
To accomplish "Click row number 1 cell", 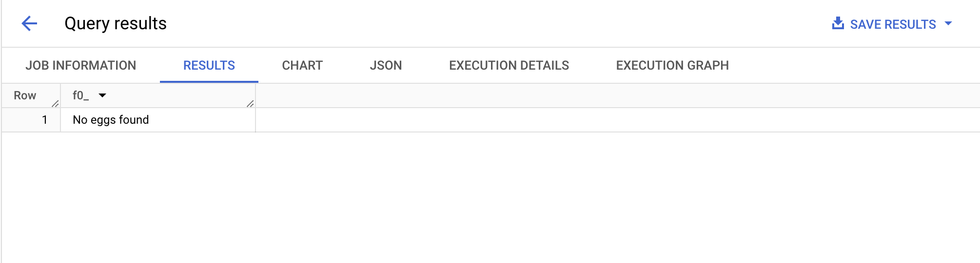I will pyautogui.click(x=44, y=120).
